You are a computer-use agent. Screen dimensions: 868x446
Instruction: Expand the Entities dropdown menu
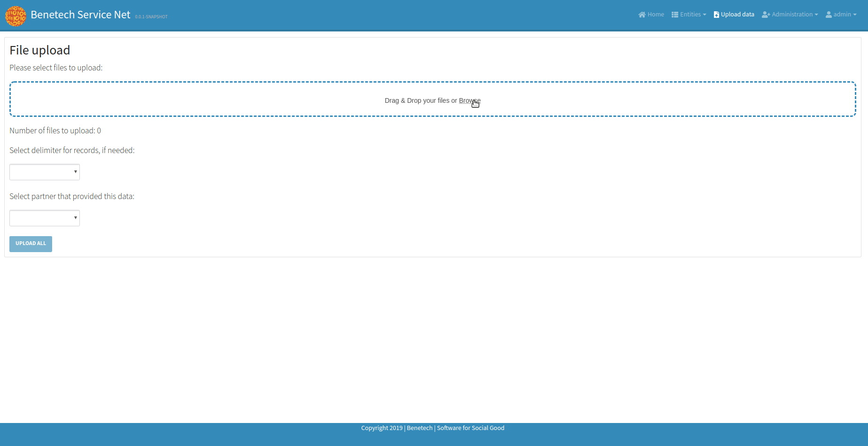click(x=689, y=15)
